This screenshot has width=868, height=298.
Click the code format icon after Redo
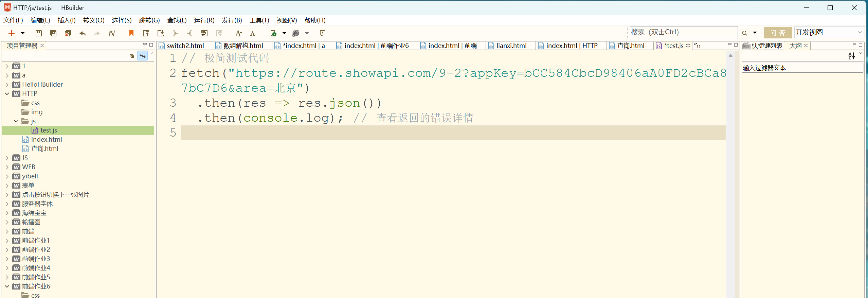pyautogui.click(x=112, y=33)
